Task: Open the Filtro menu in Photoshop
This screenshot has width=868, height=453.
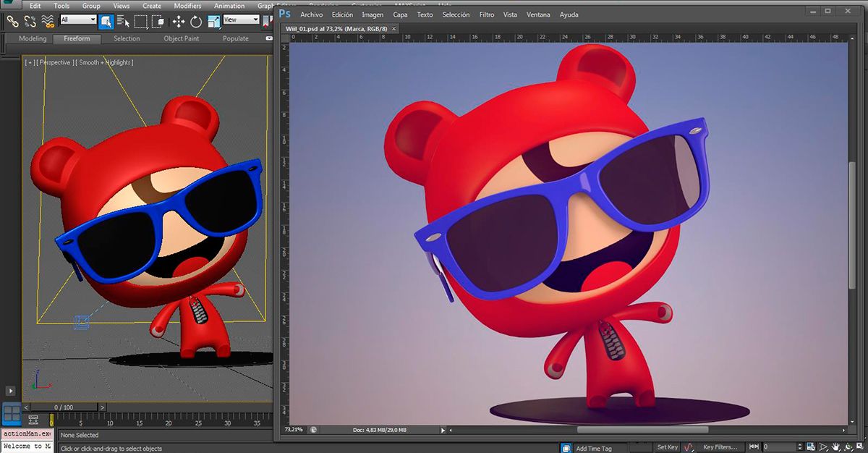Action: point(487,14)
